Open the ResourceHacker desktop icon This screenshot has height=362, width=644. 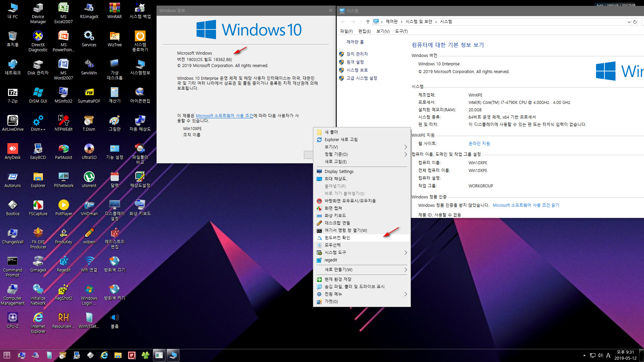click(63, 321)
